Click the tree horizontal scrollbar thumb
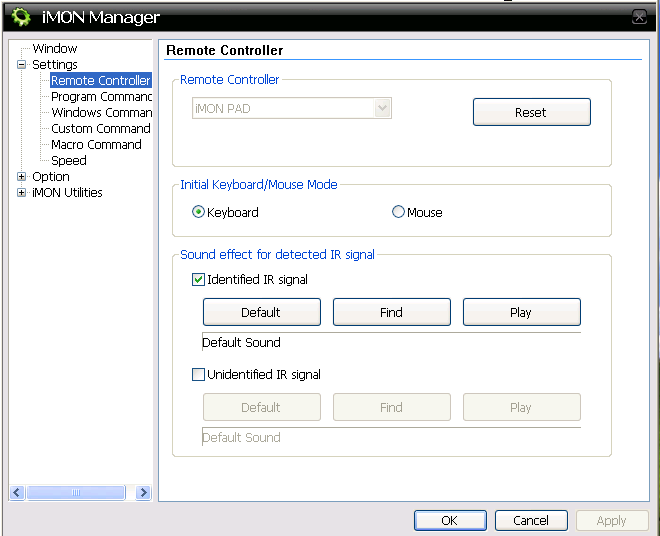 (76, 492)
